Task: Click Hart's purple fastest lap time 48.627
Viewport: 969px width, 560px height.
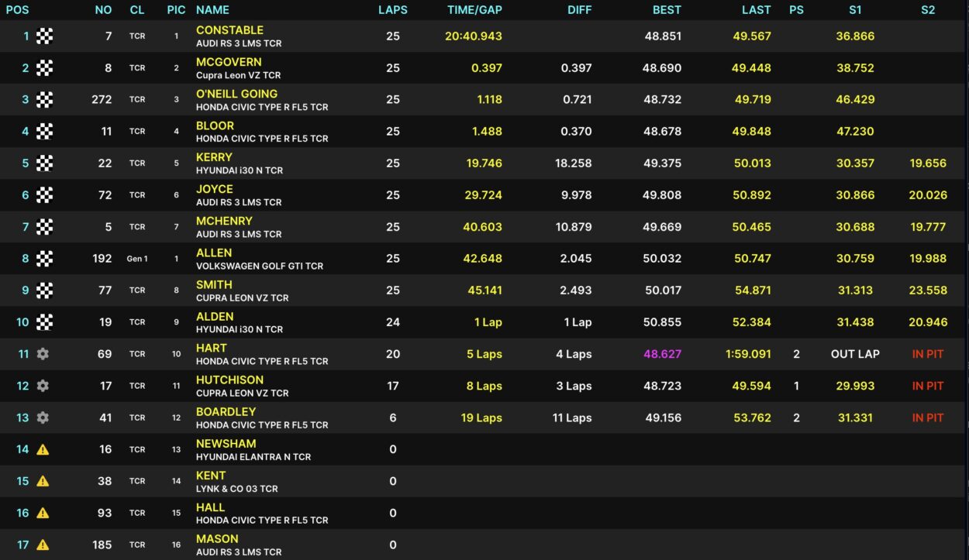Action: click(662, 354)
